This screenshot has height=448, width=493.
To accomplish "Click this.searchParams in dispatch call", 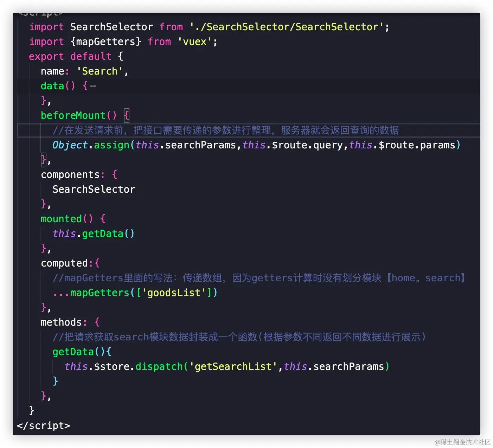I will [334, 366].
